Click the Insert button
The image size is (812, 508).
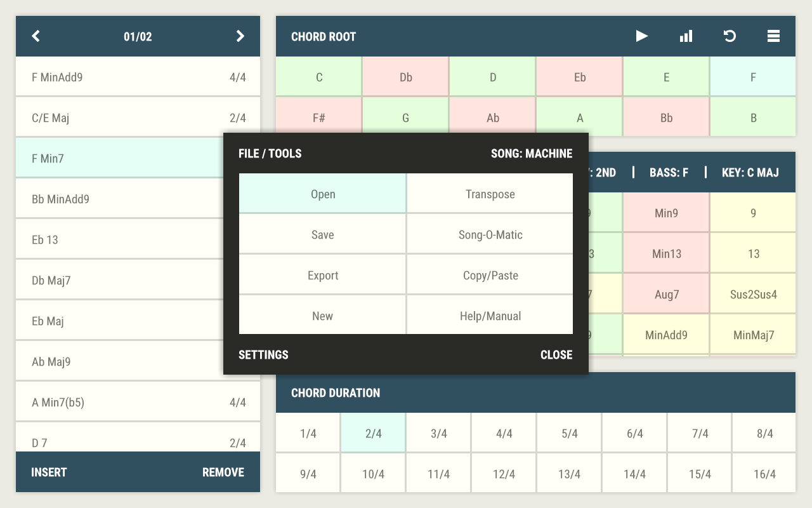[49, 472]
